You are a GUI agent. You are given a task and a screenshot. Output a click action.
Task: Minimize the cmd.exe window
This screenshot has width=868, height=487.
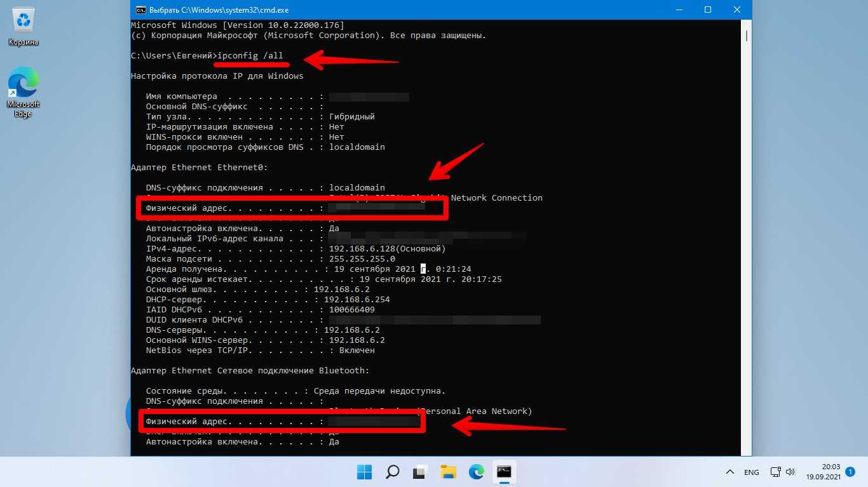678,10
